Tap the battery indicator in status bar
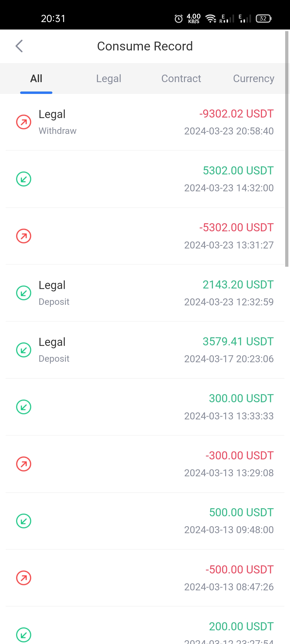The height and width of the screenshot is (644, 290). pyautogui.click(x=263, y=19)
